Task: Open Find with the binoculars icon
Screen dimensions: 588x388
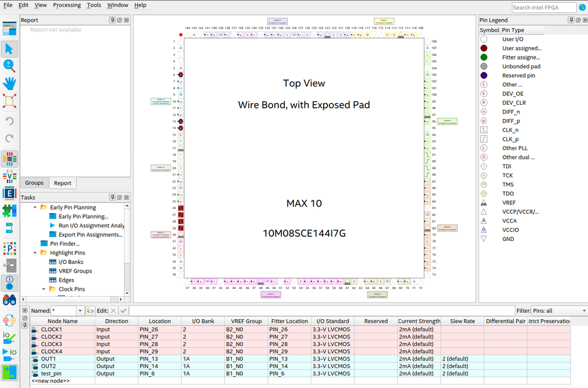Action: pos(9,300)
